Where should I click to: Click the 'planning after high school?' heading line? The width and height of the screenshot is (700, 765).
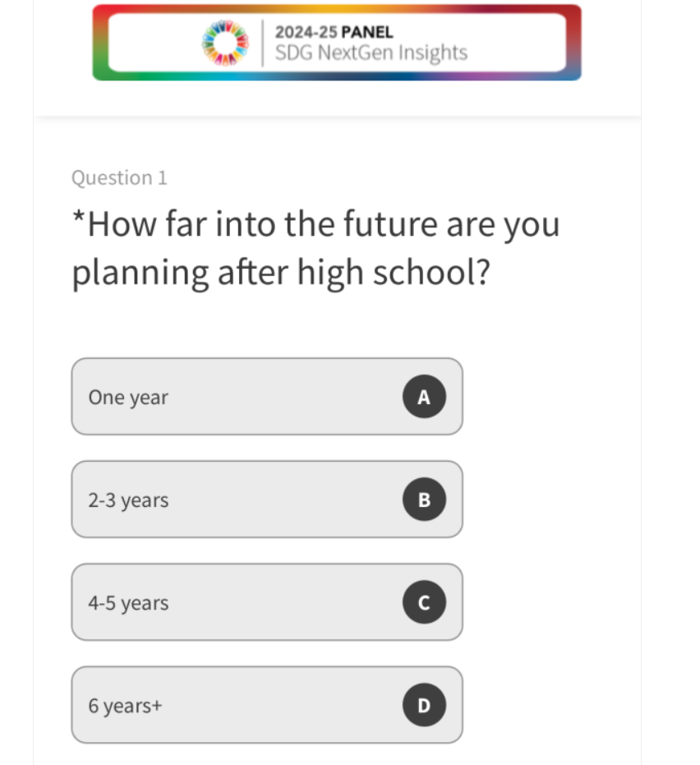[281, 274]
